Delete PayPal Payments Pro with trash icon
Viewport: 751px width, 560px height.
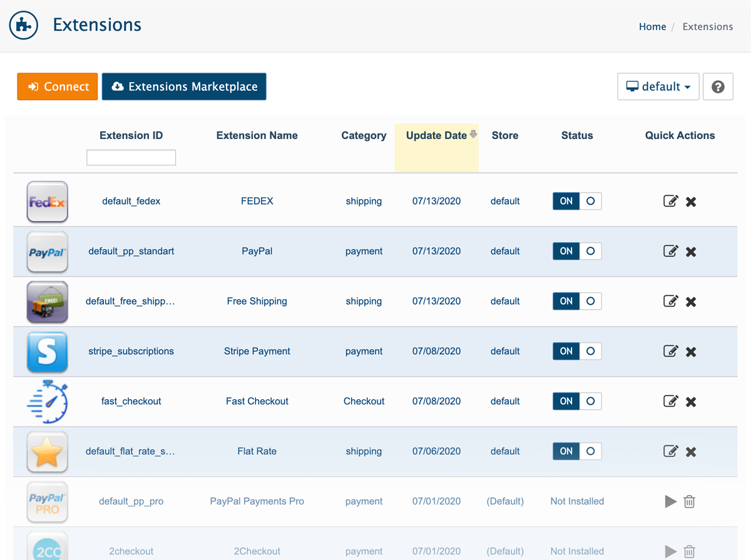tap(689, 501)
